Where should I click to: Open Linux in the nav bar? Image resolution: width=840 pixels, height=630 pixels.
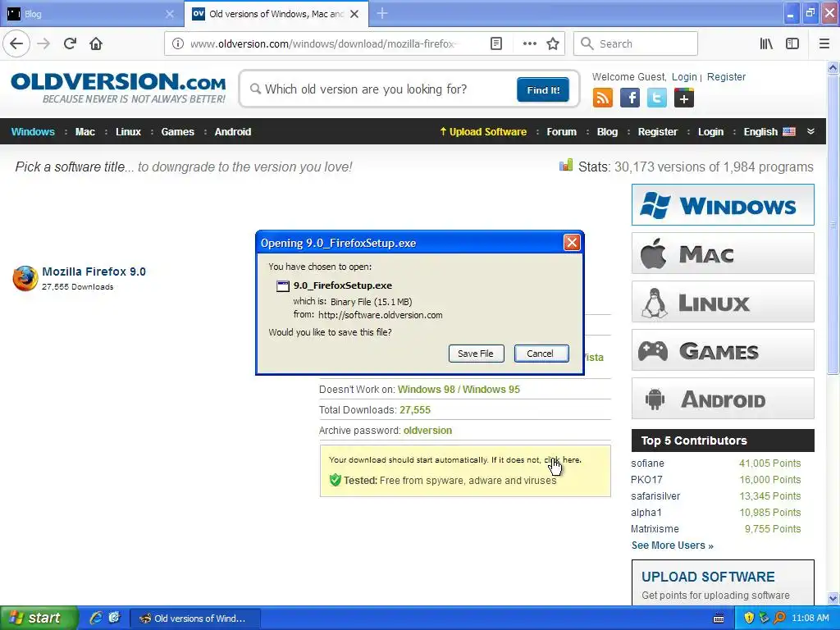(x=128, y=132)
